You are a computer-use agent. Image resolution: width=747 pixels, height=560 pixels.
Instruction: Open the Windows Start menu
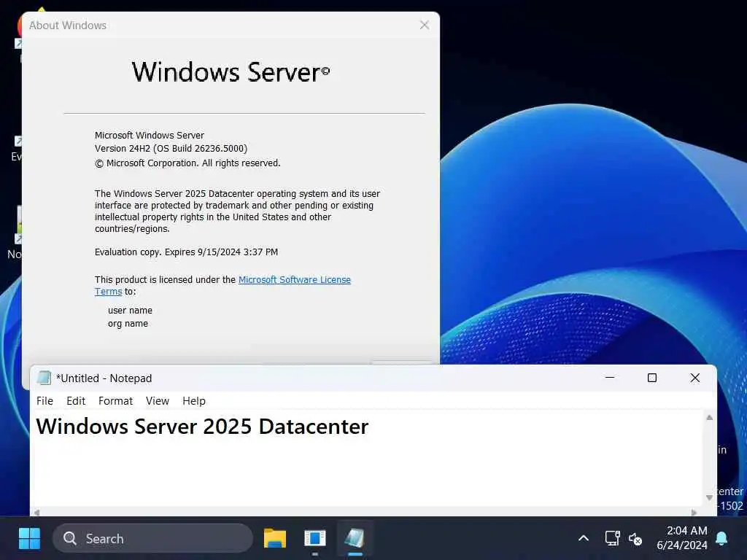[29, 539]
